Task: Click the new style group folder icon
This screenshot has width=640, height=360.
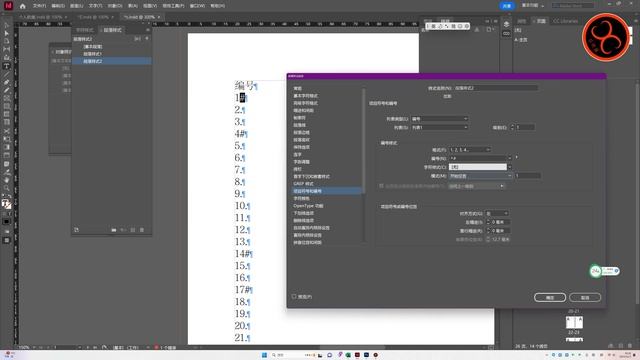Action: [114, 230]
